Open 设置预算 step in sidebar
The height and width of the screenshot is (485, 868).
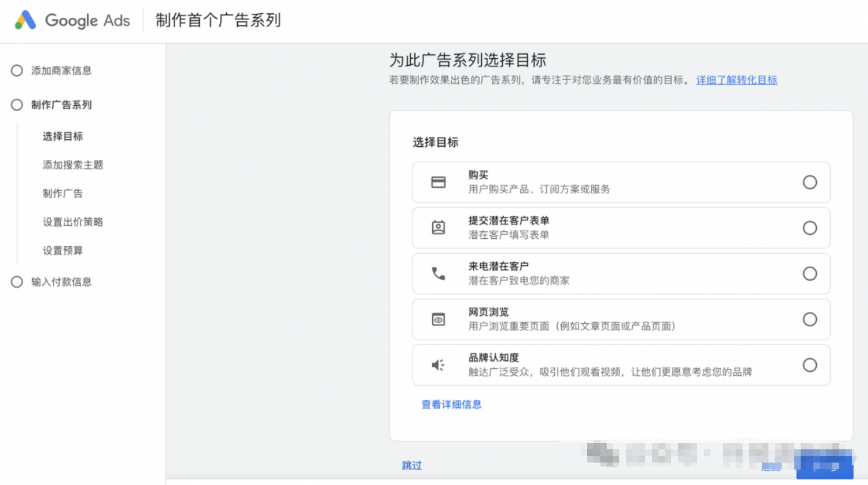tap(63, 251)
